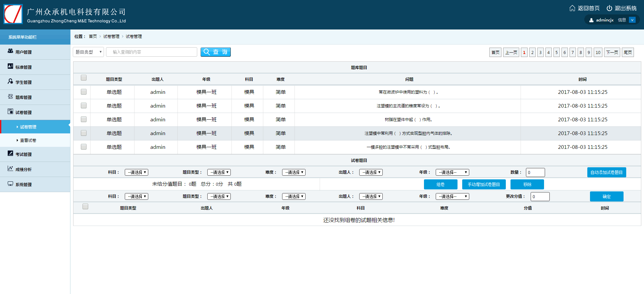Click first 试卷管理 breadcrumb link

(111, 37)
